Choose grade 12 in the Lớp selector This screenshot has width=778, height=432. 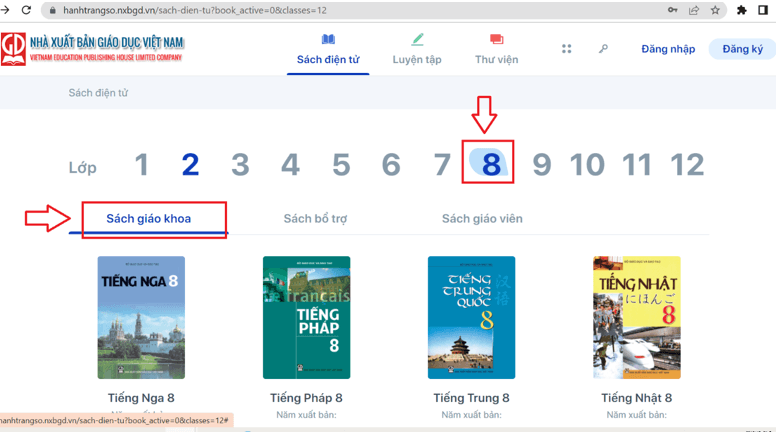687,165
